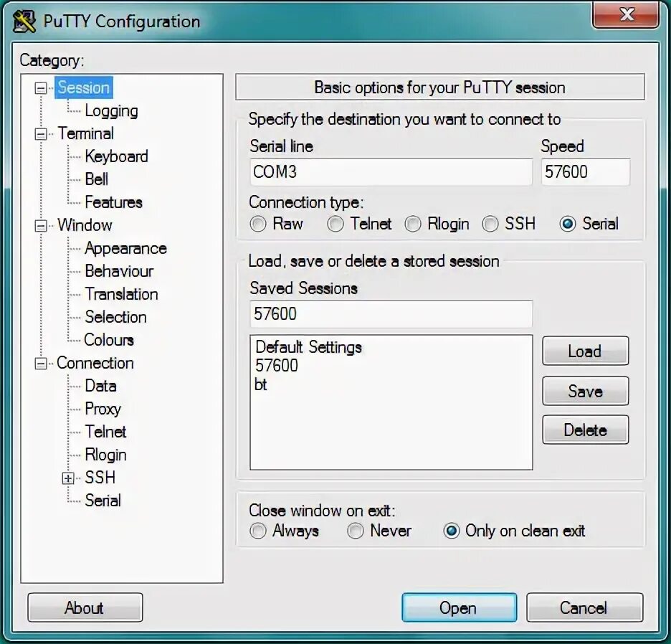Screen dimensions: 671x644
Task: Open the Translation settings category
Action: pos(122,295)
